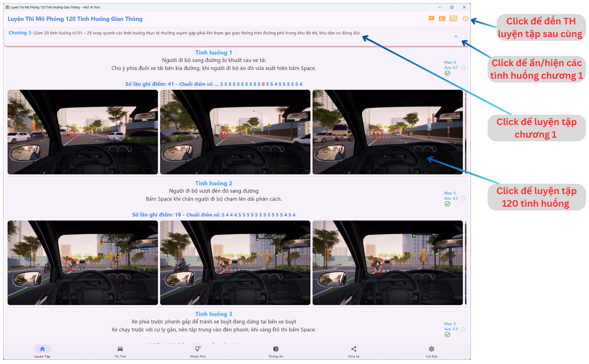Screen dimensions: 589x364
Task: Click the circled down-arrow icon in the header
Action: point(465,19)
